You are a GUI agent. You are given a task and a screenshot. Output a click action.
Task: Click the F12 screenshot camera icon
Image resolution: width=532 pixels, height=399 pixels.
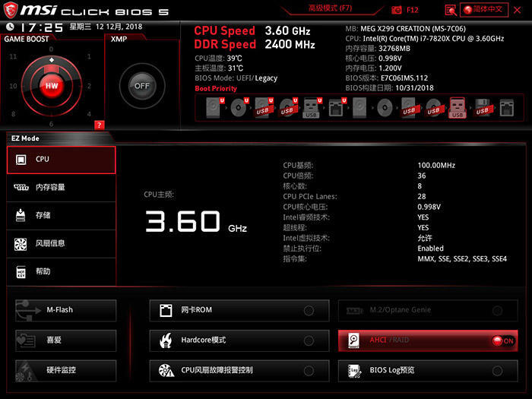click(x=396, y=10)
